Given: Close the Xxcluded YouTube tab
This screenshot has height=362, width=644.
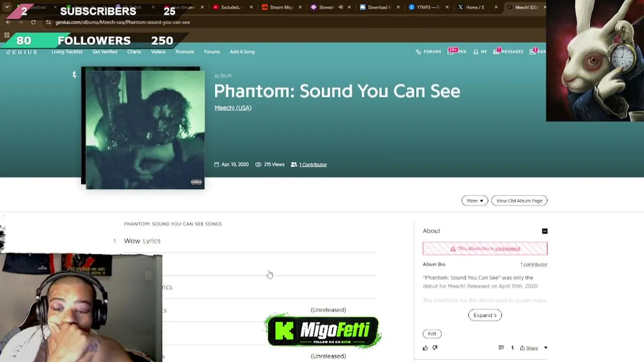Looking at the screenshot, I should [x=251, y=8].
